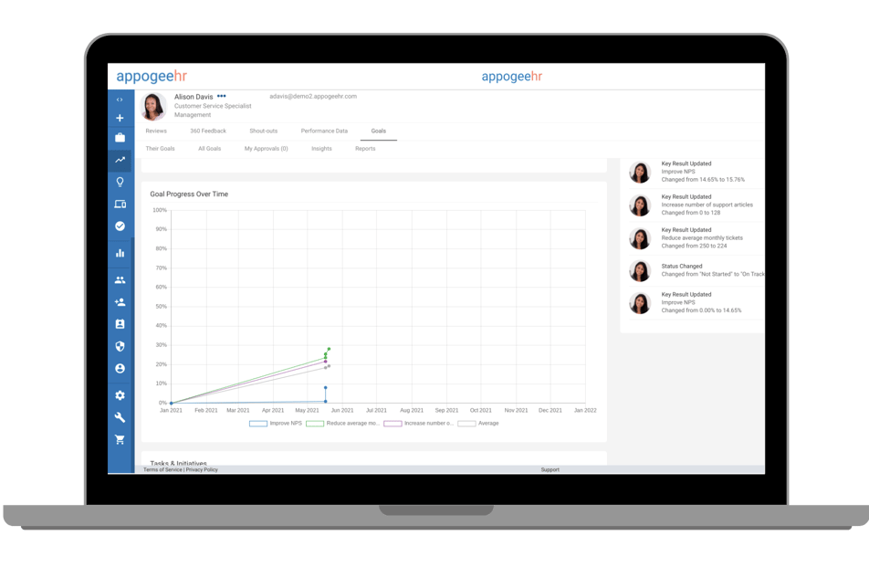Toggle Average legend series
869x588 pixels.
[478, 424]
